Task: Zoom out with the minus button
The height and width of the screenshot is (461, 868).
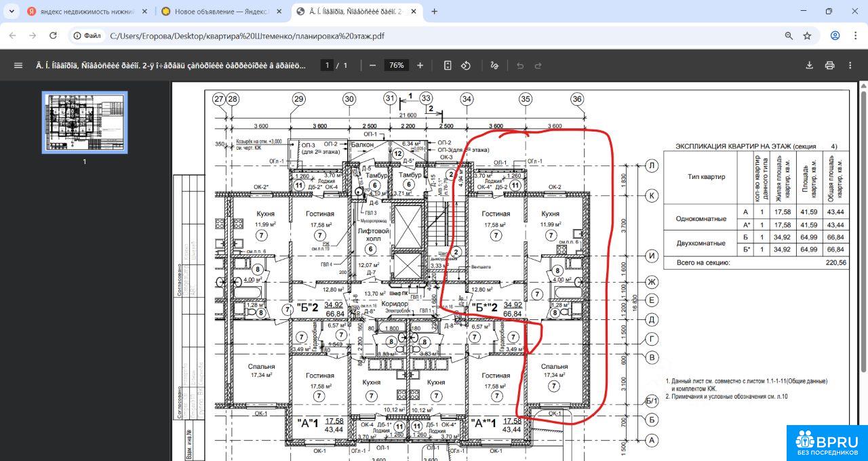Action: pyautogui.click(x=372, y=65)
